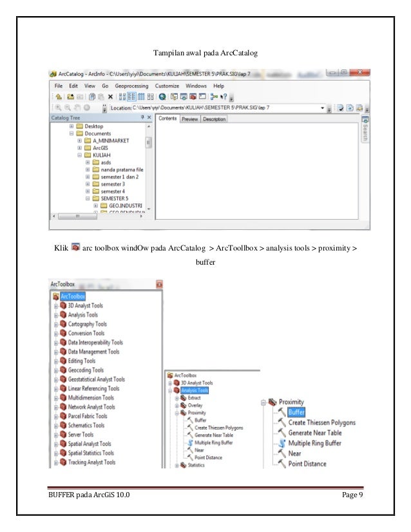Viewport: 411px width, 532px height.
Task: Select the semester 3 folder
Action: pyautogui.click(x=113, y=184)
